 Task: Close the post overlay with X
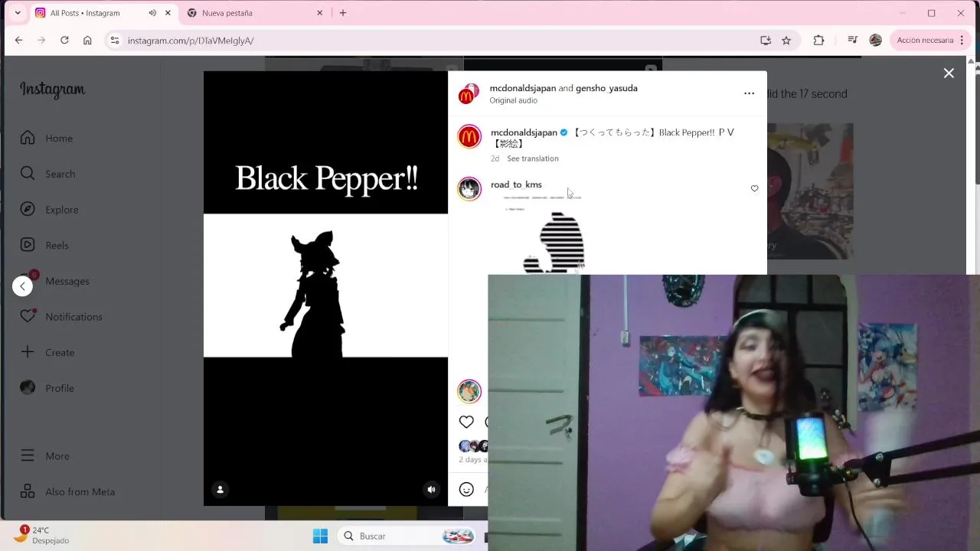(x=949, y=73)
